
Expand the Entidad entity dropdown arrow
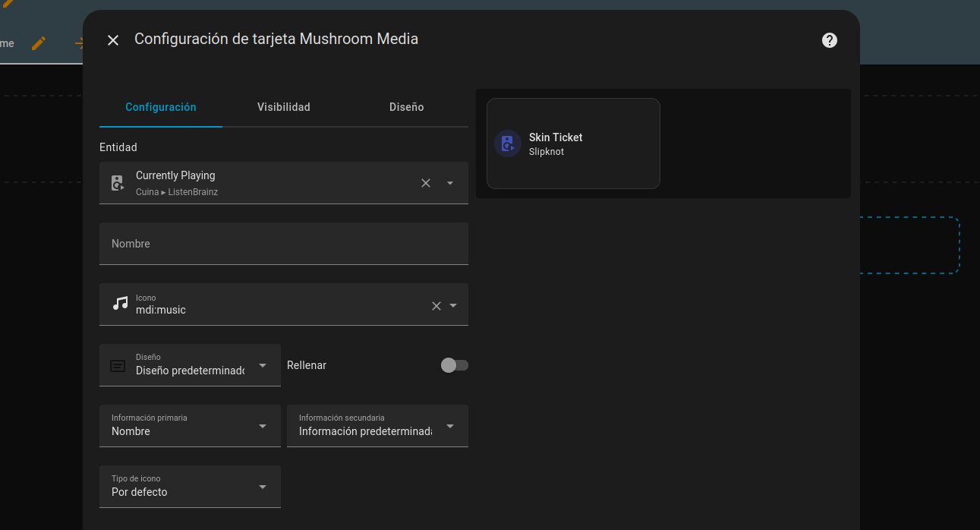coord(450,183)
